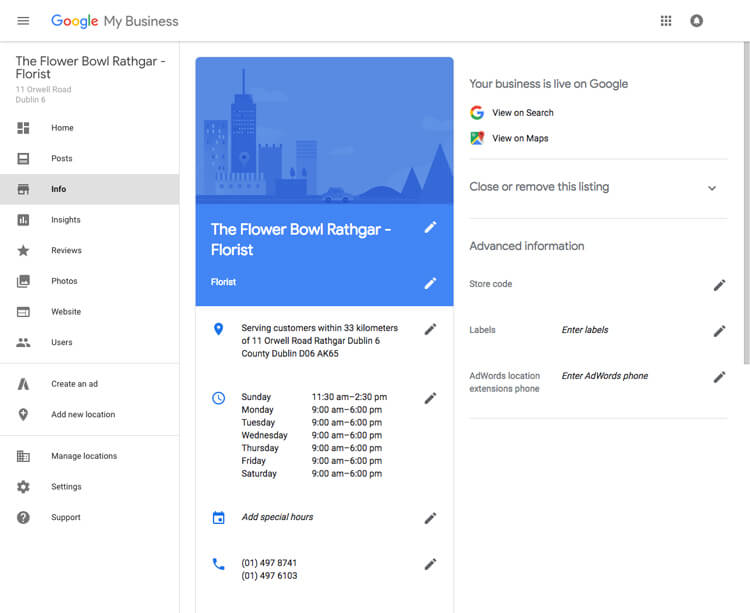Click the Enter labels field
Image resolution: width=750 pixels, height=613 pixels.
(x=585, y=330)
